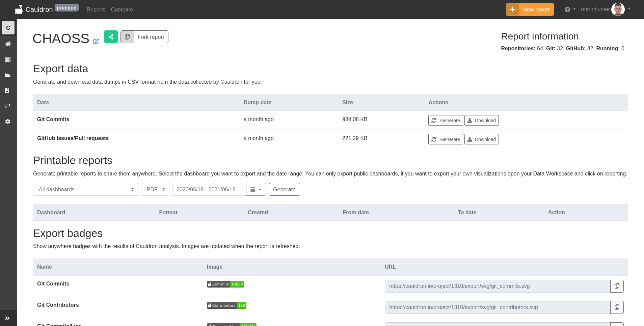
Task: Click the Contributors 398 badge image
Action: (226, 305)
